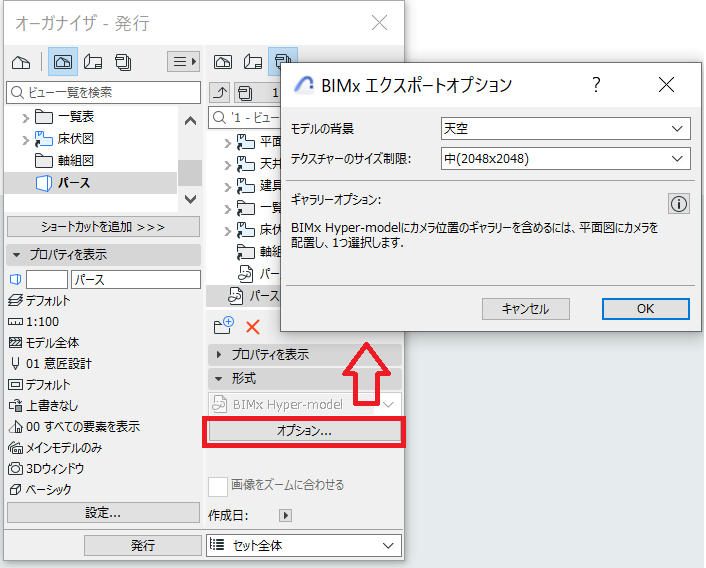Focus the '1 - ビュー search field
Screen dimensions: 706x568
(x=244, y=117)
